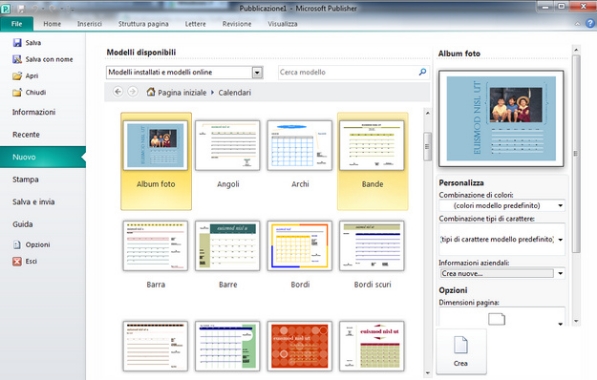
Task: Click the large Album foto preview image
Action: (x=501, y=118)
